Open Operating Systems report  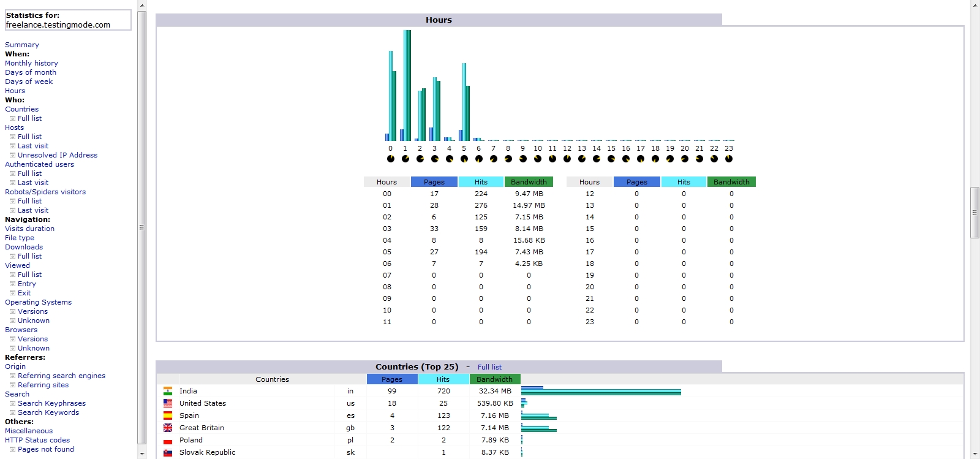(x=38, y=302)
